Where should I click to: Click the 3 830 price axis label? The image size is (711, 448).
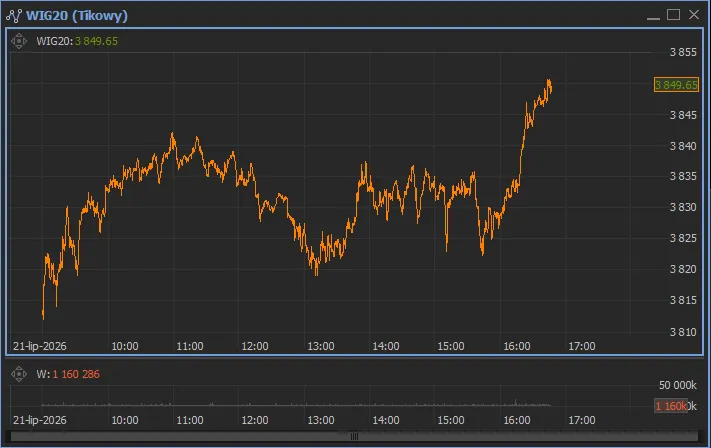click(x=683, y=207)
